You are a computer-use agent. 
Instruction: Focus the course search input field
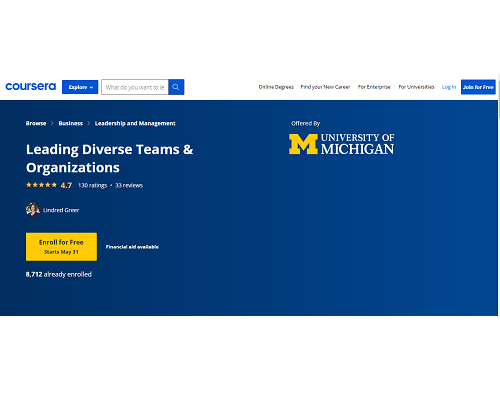coord(135,87)
